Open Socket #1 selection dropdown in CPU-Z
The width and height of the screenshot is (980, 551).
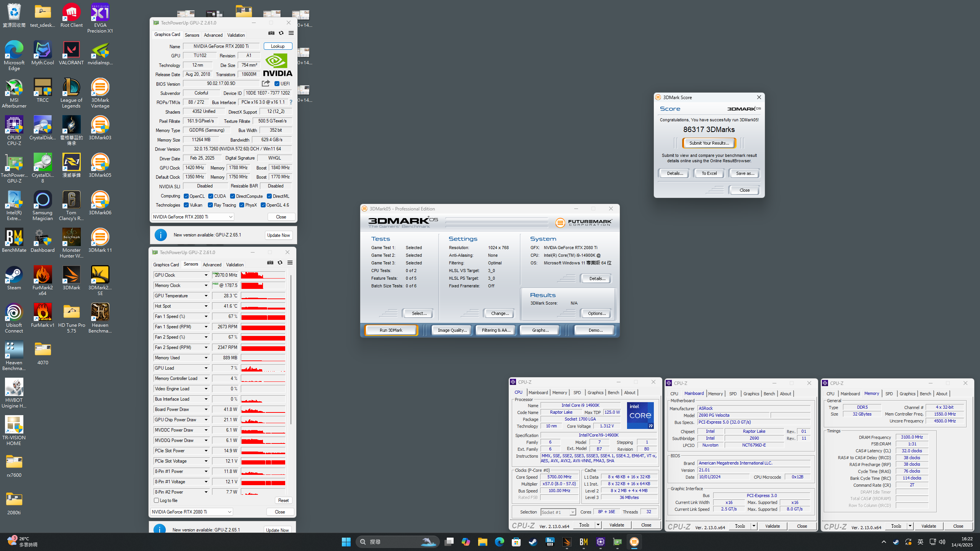[558, 512]
